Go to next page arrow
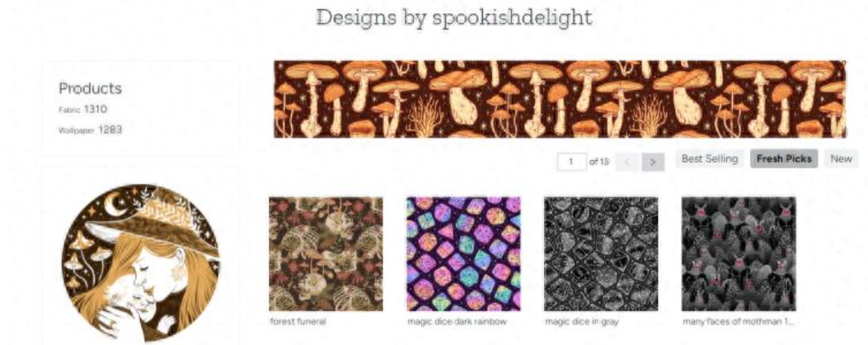This screenshot has width=868, height=345. [x=653, y=162]
